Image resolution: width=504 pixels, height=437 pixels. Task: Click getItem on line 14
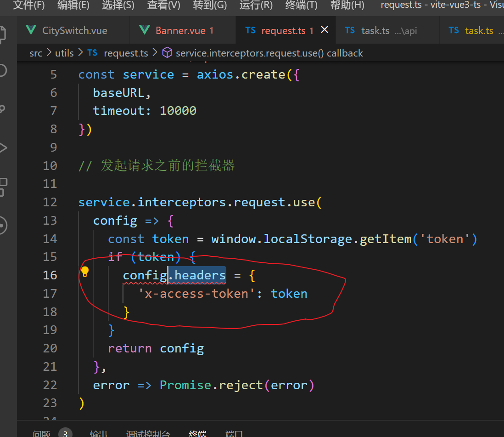(386, 239)
